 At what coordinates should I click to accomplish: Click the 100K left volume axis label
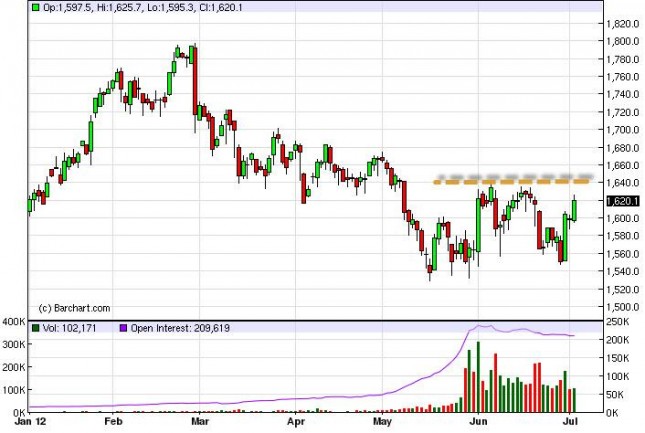[x=14, y=389]
